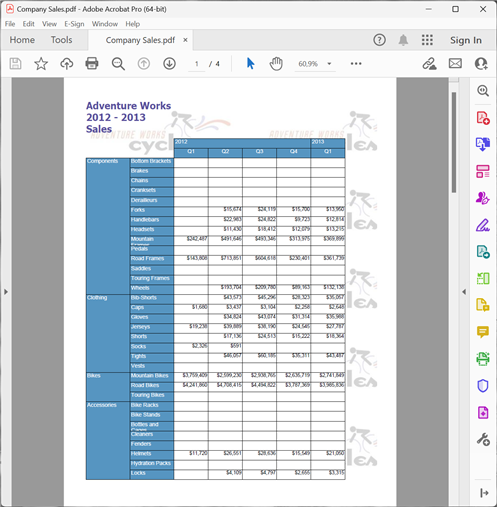Screen dimensions: 497x507
Task: Open Protect shield tool
Action: (483, 386)
